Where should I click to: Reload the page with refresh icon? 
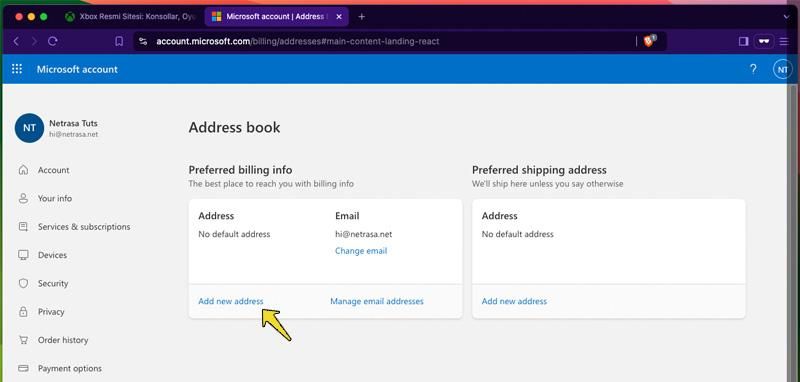click(x=53, y=41)
